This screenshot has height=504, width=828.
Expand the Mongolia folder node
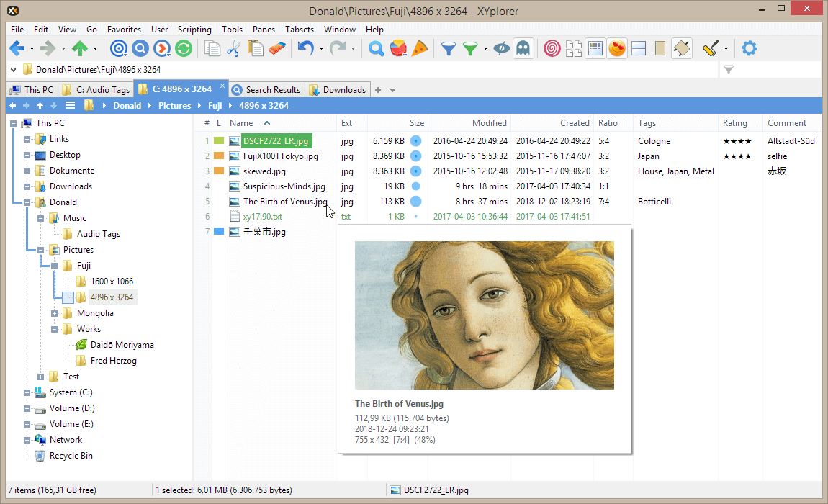(54, 312)
